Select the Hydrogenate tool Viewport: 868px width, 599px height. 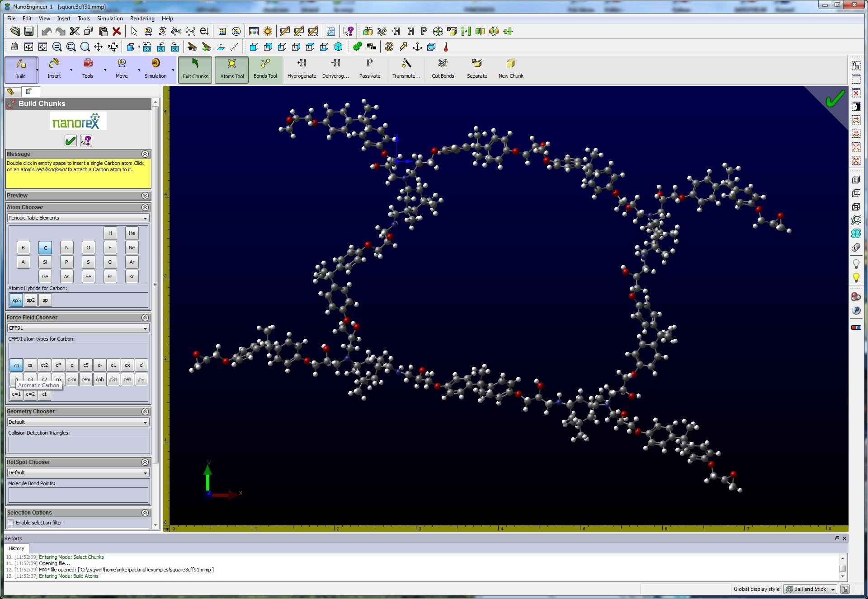coord(302,67)
